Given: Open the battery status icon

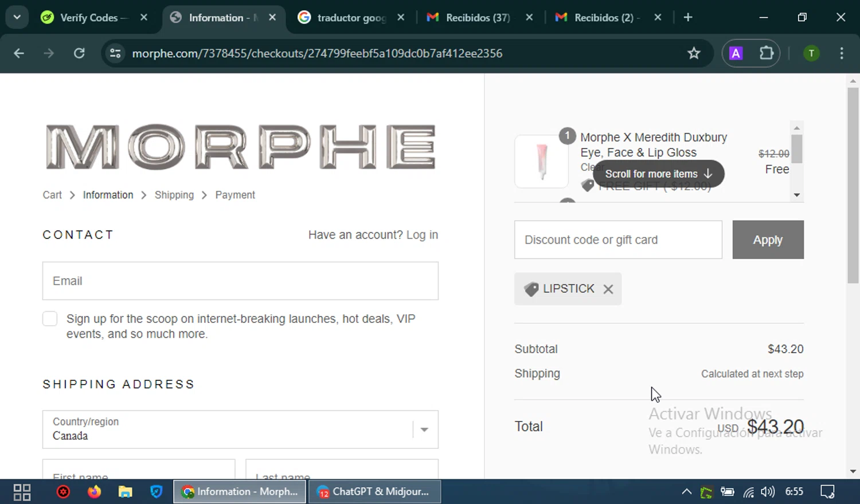Looking at the screenshot, I should 727,492.
